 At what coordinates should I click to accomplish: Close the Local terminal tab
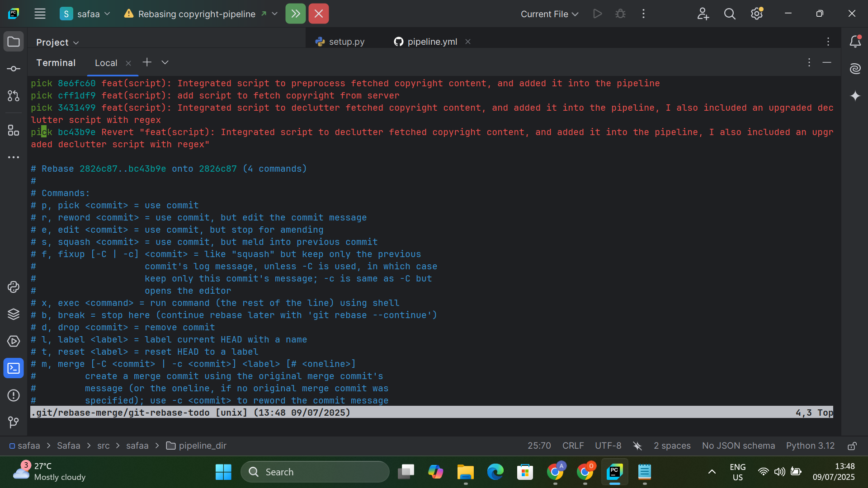(128, 63)
